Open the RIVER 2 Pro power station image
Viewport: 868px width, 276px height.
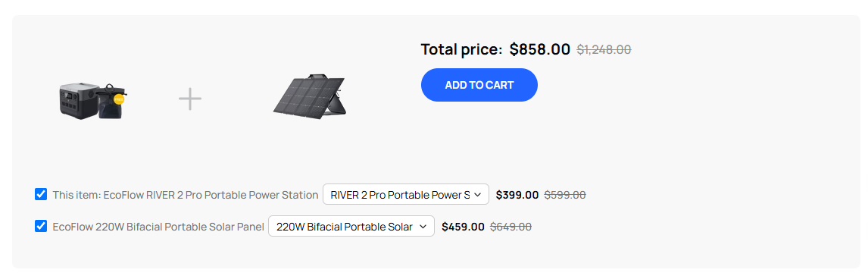94,100
